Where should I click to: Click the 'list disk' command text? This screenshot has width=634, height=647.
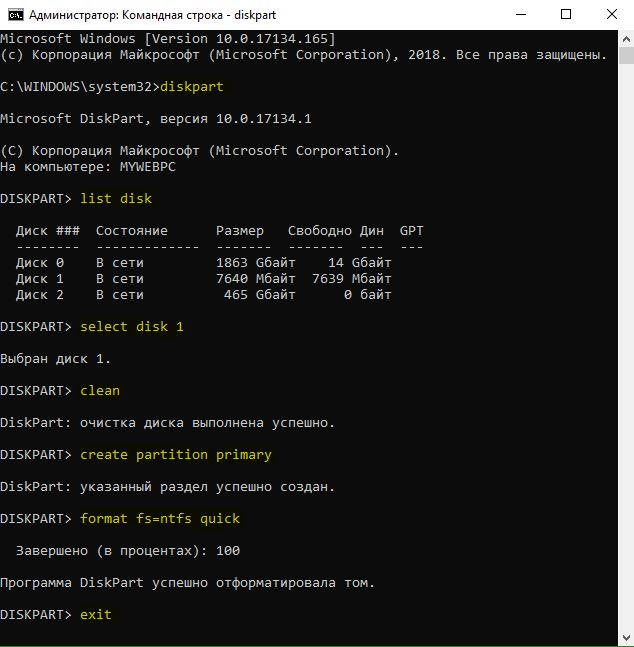coord(116,198)
